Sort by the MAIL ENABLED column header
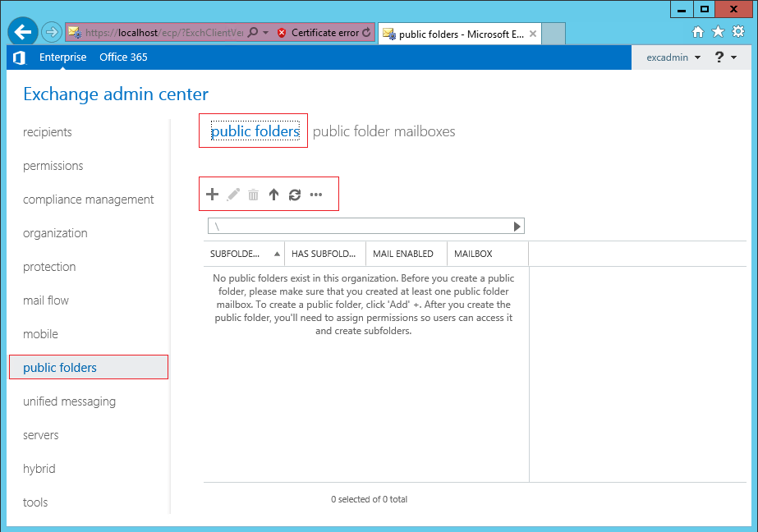 click(407, 254)
